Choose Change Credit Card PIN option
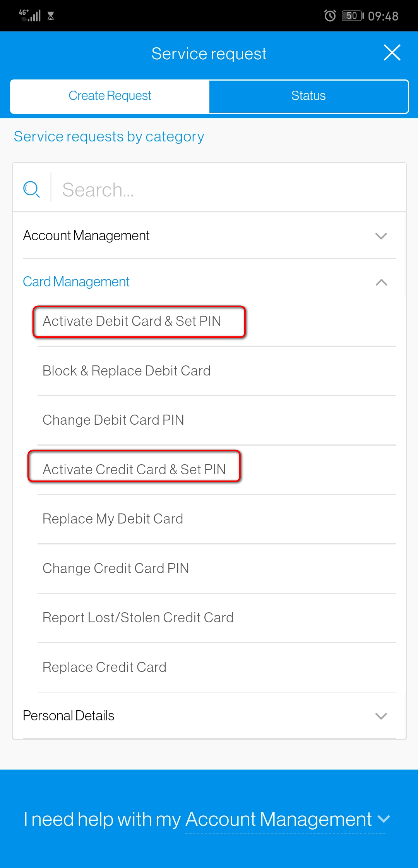The image size is (418, 868). click(x=115, y=568)
